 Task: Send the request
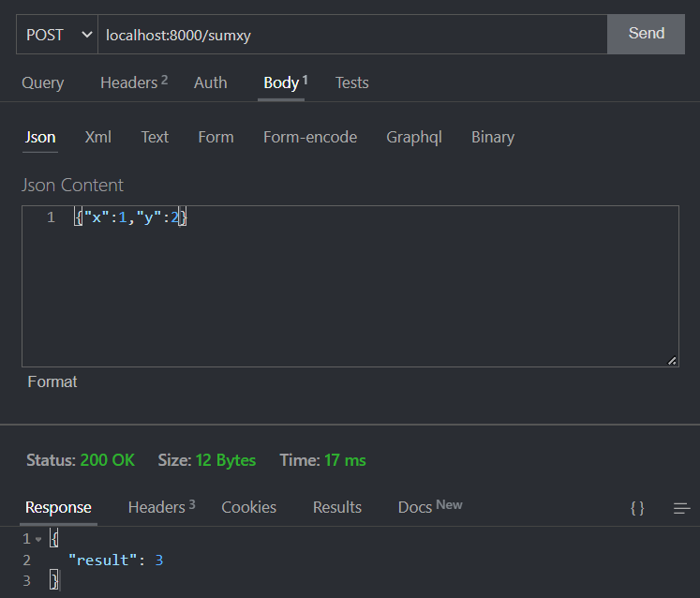click(x=646, y=34)
